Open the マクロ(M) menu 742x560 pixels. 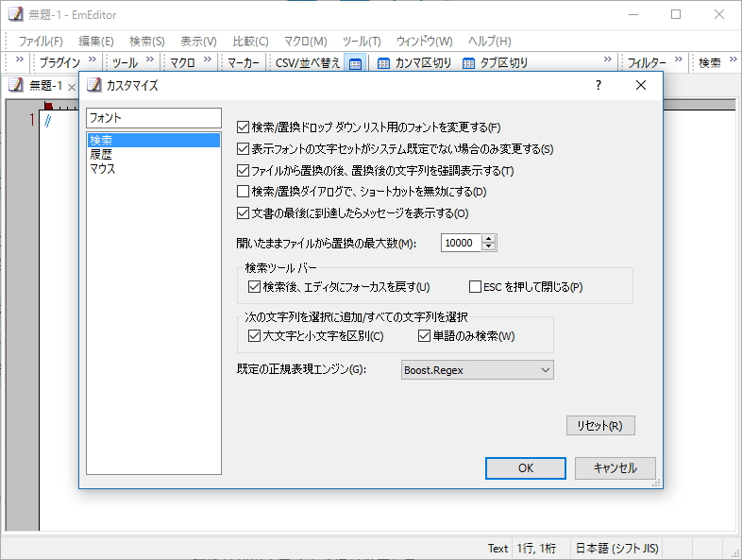pyautogui.click(x=306, y=42)
